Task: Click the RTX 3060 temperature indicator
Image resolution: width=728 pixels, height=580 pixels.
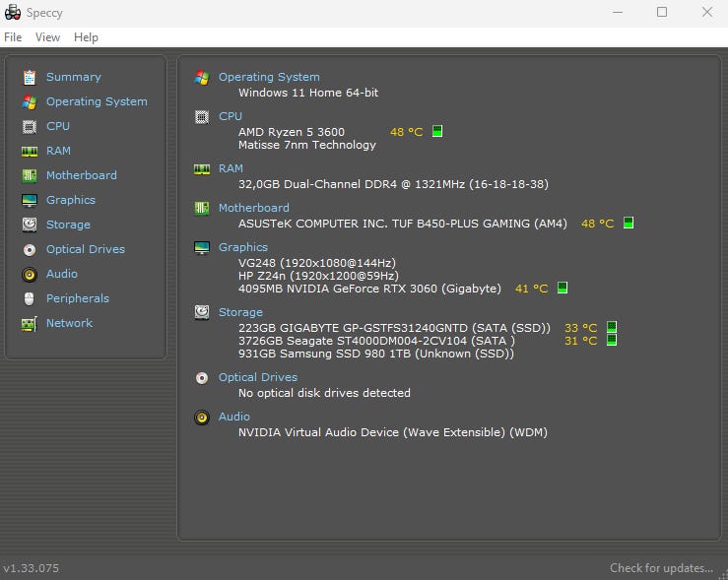Action: [x=563, y=289]
